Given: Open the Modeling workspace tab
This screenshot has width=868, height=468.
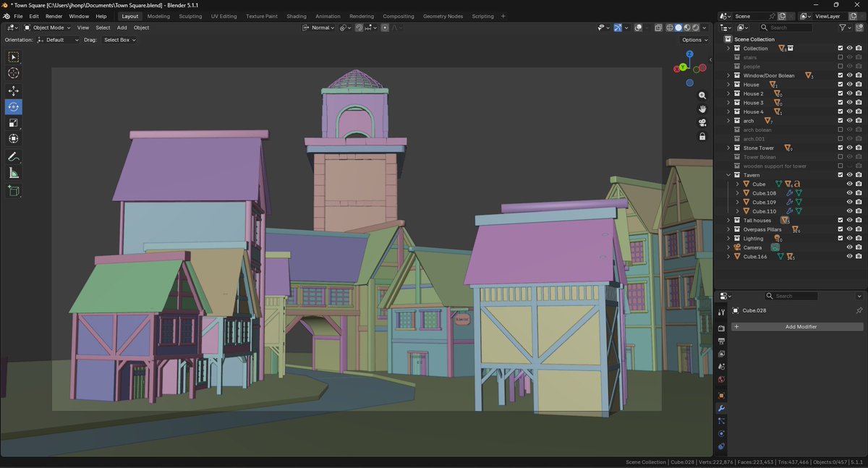Looking at the screenshot, I should 158,16.
